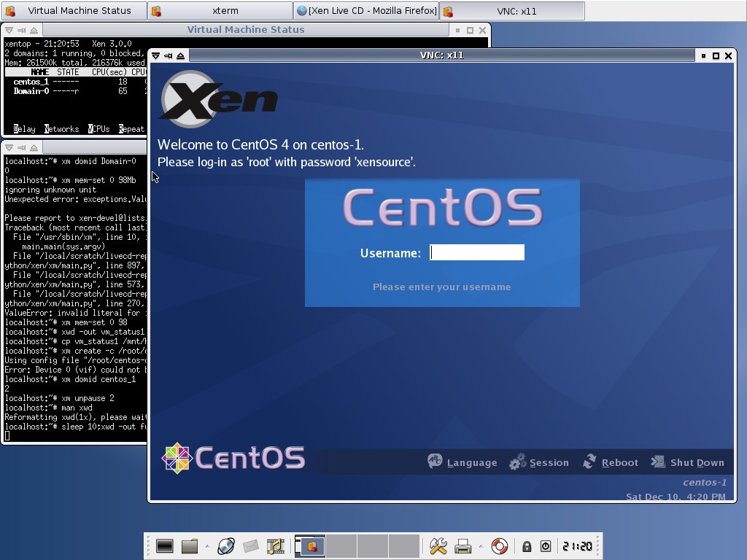Open the lifebuoy help icon
The image size is (747, 560).
click(x=499, y=545)
